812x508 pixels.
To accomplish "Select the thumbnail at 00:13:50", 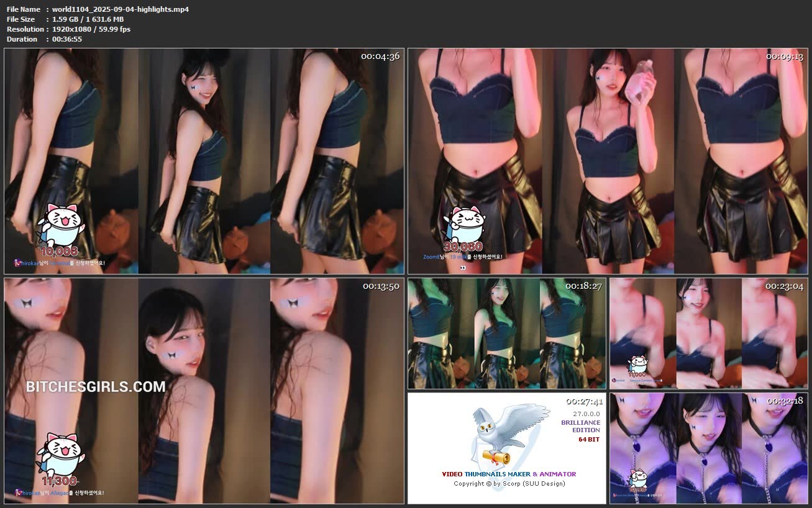I will (x=204, y=391).
